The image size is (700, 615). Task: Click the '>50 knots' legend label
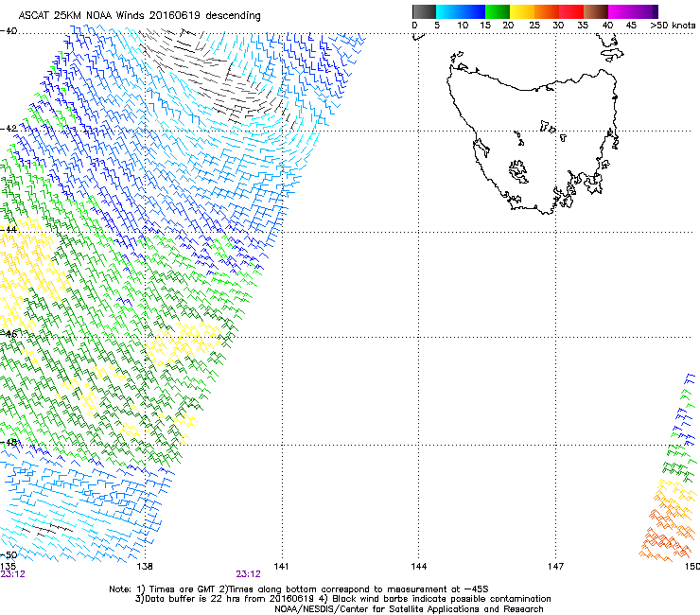point(673,26)
